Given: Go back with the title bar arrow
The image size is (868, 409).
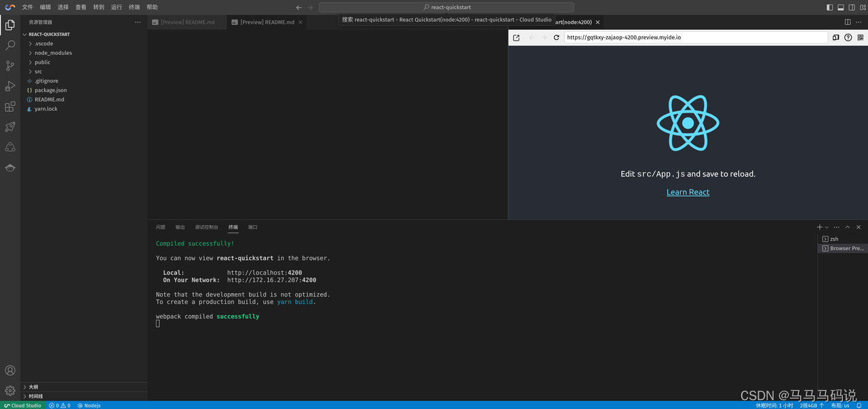Looking at the screenshot, I should [x=299, y=7].
